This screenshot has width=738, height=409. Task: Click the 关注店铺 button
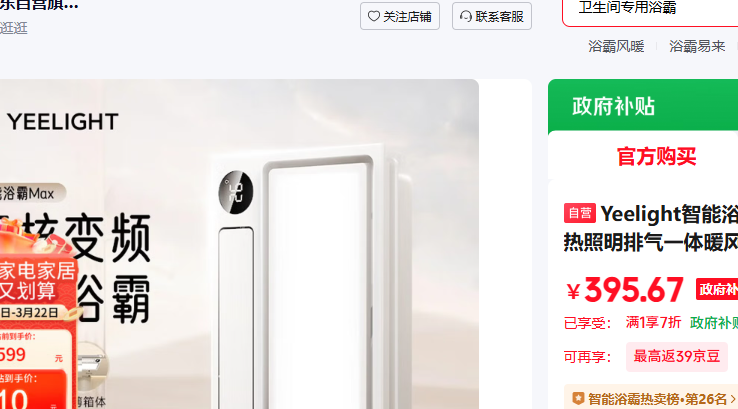click(x=400, y=16)
